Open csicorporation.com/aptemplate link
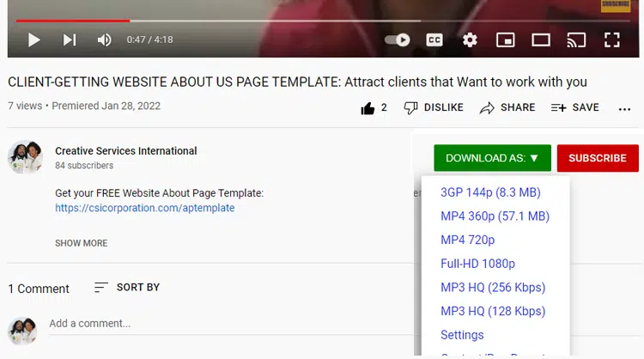 144,208
